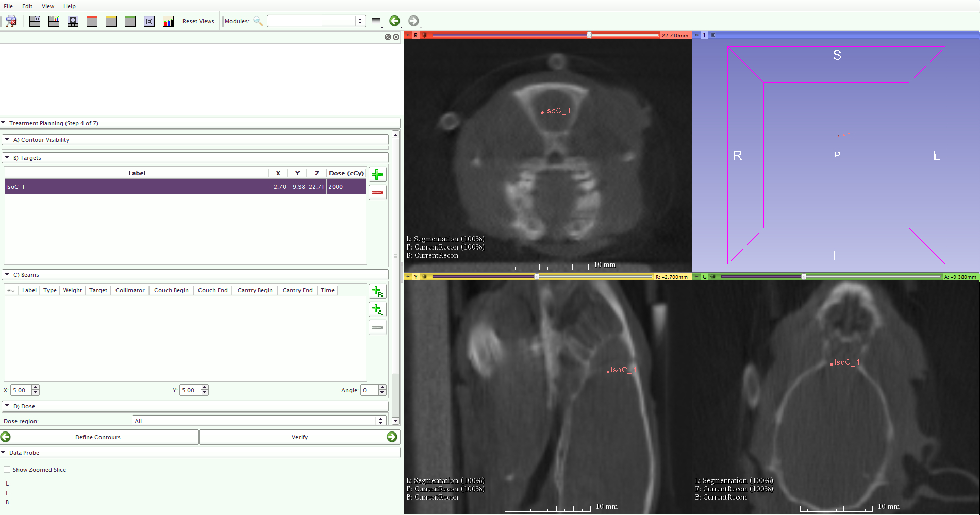This screenshot has height=515, width=980.
Task: Center the 3D view with crosshair icon
Action: click(713, 35)
